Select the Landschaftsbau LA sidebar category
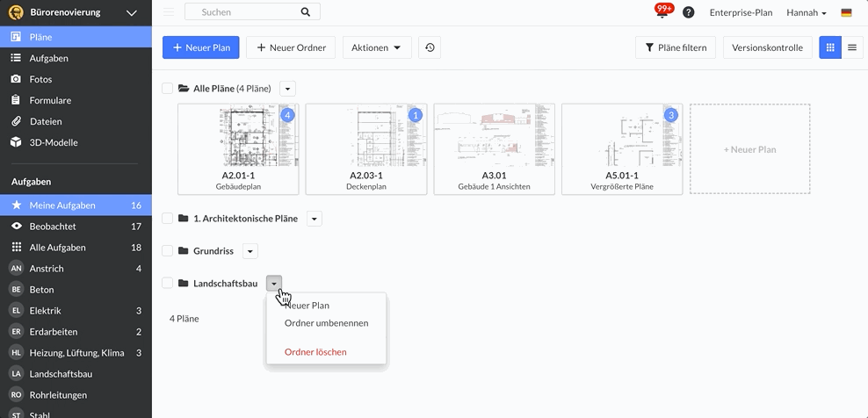868x418 pixels. coord(76,374)
